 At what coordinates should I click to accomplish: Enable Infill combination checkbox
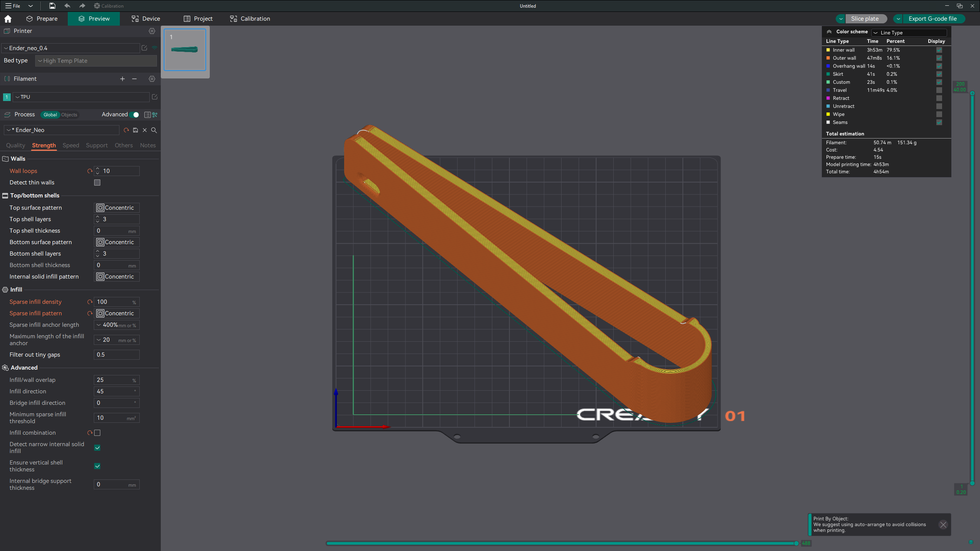pyautogui.click(x=97, y=433)
